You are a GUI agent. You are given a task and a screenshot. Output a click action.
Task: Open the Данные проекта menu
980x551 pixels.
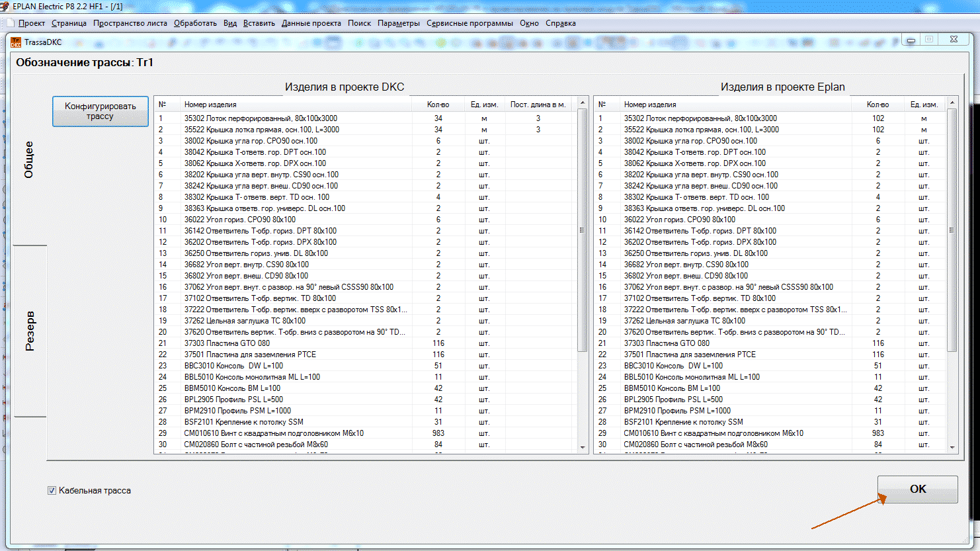[x=311, y=23]
